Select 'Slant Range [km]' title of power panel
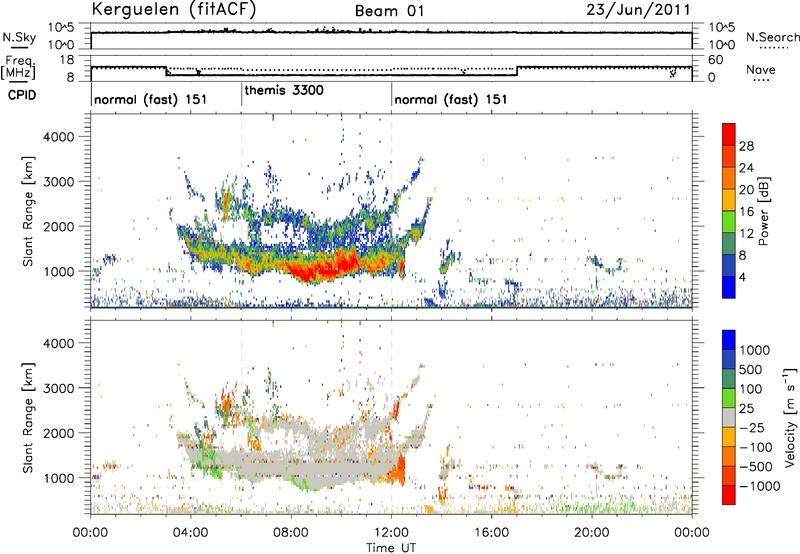800x554 pixels. (x=28, y=211)
